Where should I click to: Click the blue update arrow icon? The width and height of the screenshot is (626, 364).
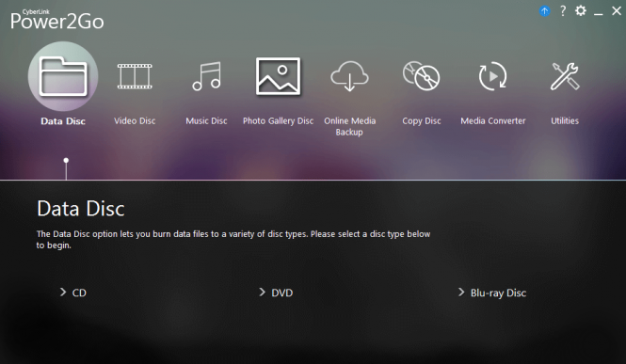pyautogui.click(x=544, y=10)
